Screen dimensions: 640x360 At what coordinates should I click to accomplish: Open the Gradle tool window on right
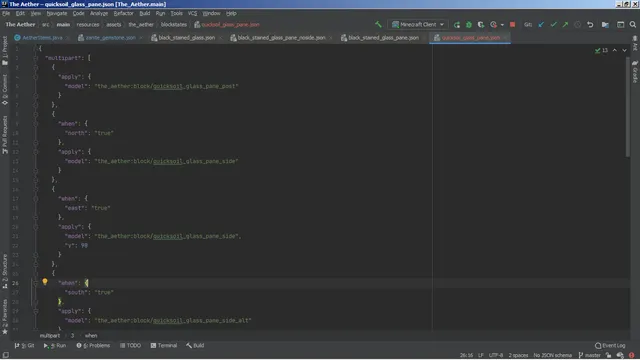point(635,71)
